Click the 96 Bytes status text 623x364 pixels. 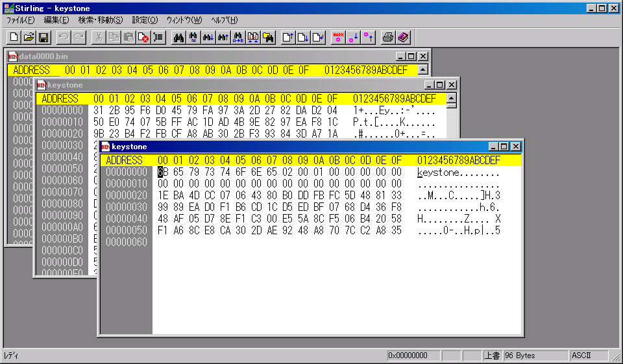pyautogui.click(x=520, y=356)
